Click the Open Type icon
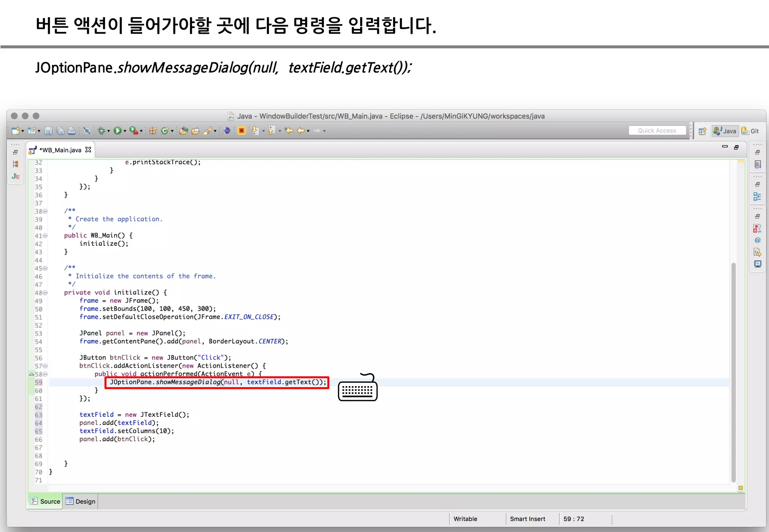The height and width of the screenshot is (532, 769). [184, 131]
